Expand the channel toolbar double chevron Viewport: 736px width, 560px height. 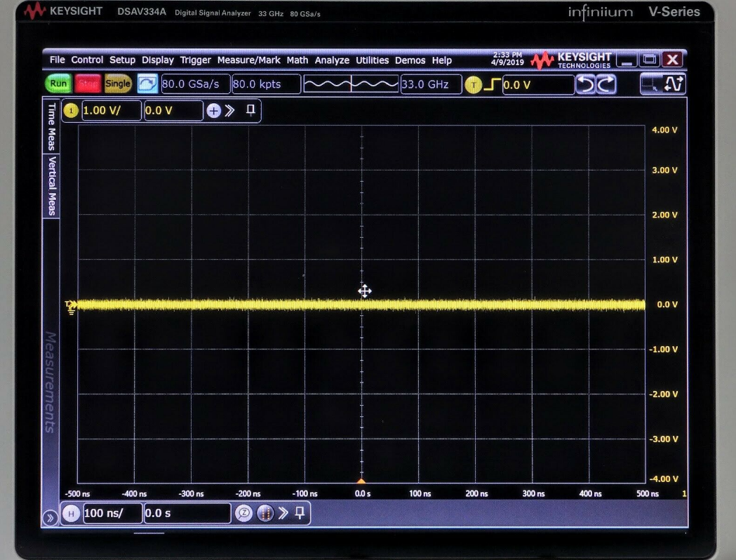(230, 111)
